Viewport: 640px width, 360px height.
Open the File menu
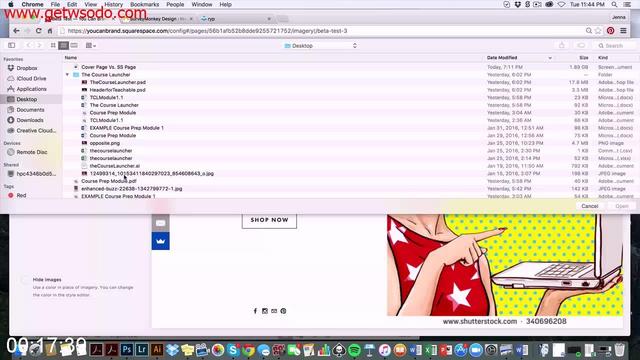[x=55, y=4]
